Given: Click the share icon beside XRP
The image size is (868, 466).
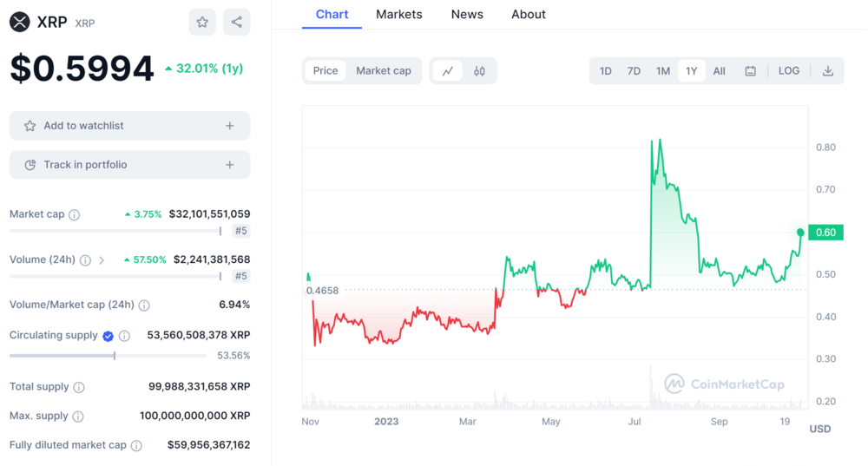Looking at the screenshot, I should pos(237,23).
